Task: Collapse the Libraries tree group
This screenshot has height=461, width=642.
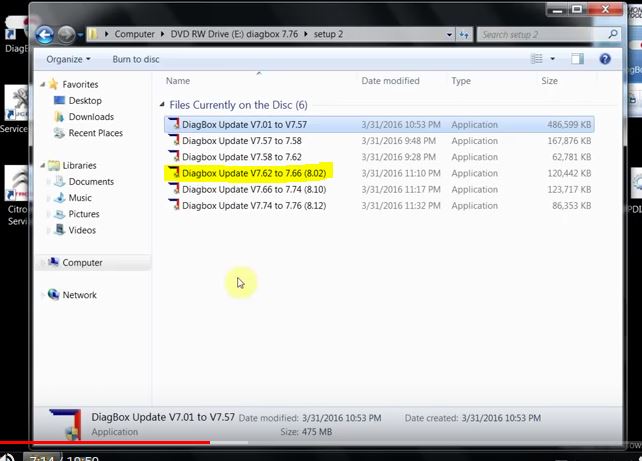Action: (43, 165)
